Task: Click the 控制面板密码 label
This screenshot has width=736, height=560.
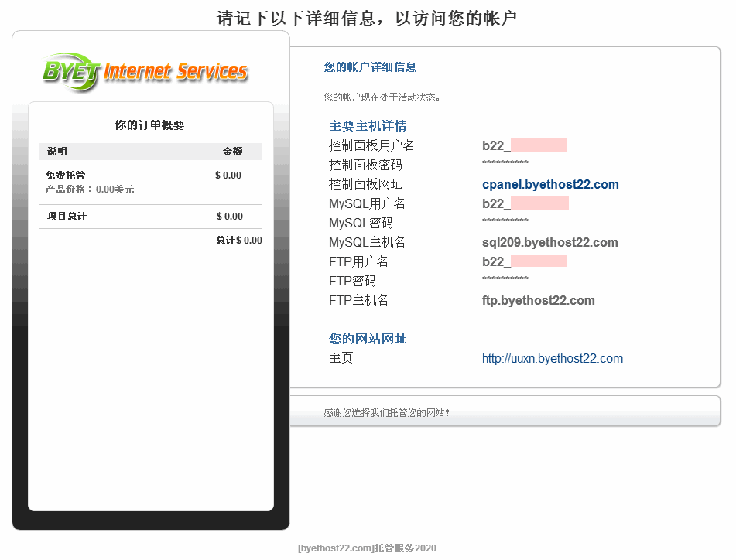Action: 365,165
